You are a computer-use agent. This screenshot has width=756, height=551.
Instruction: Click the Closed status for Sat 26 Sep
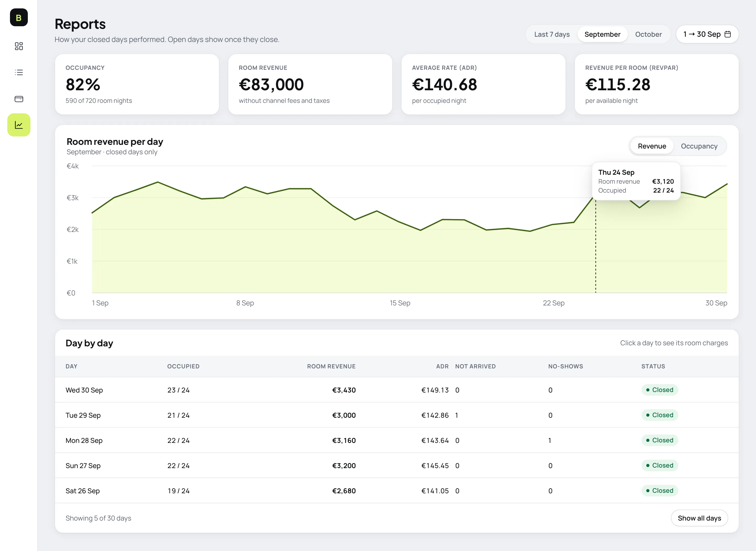point(660,491)
